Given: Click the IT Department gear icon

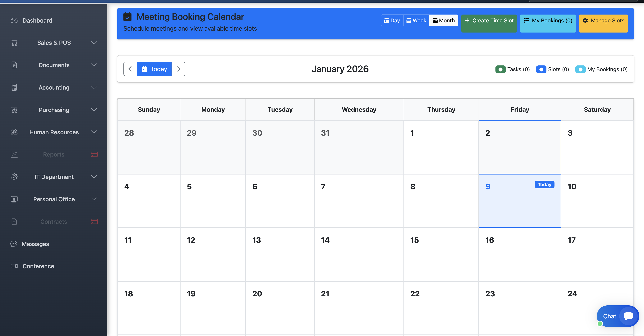Looking at the screenshot, I should click(14, 176).
